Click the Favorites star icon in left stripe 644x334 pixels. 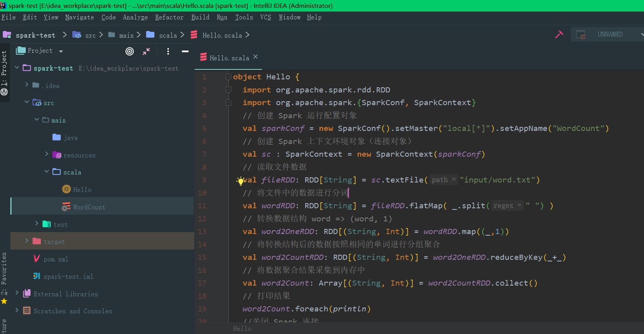click(4, 301)
